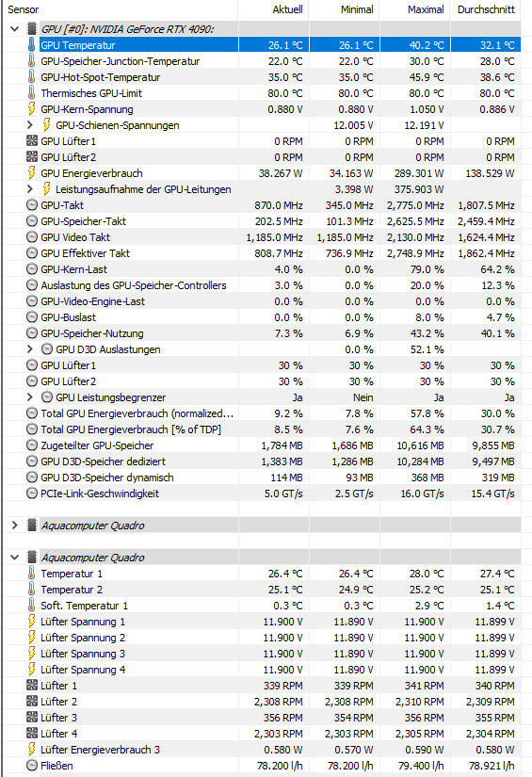Click fan icon of GPU Lüfter1 RPM row
The image size is (532, 777).
[x=32, y=140]
